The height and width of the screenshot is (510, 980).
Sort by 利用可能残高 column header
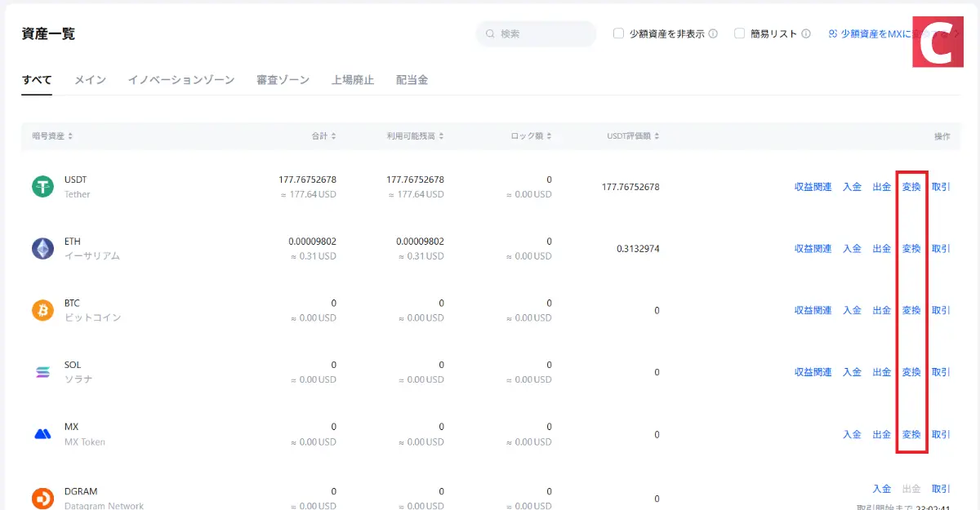[415, 136]
